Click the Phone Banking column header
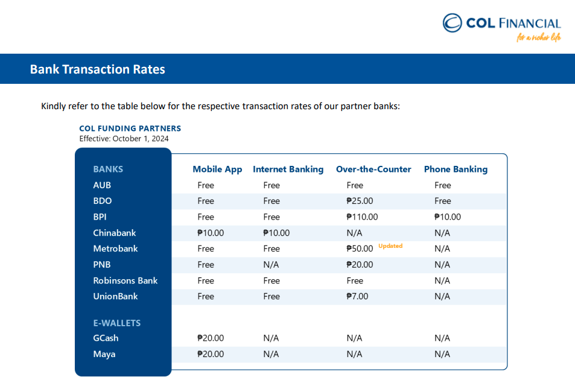575x392 pixels. [x=456, y=169]
